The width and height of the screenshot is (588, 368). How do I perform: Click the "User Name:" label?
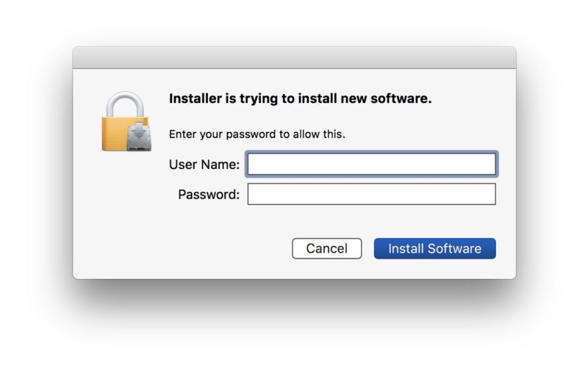tap(204, 165)
